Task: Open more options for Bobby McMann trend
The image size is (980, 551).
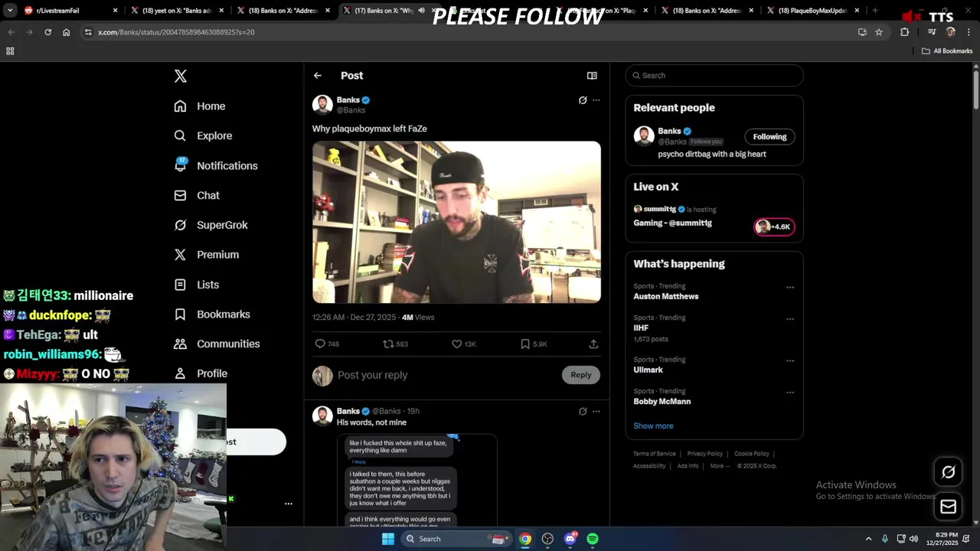Action: coord(790,393)
